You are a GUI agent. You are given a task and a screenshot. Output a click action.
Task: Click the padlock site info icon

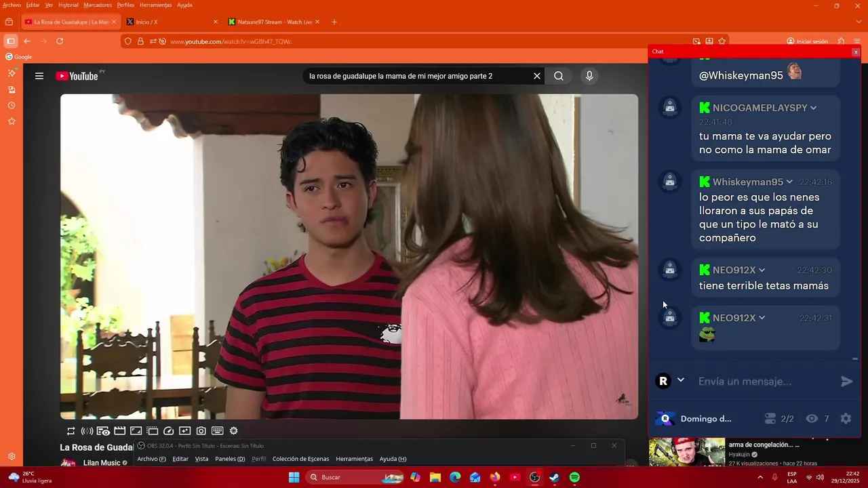[x=140, y=41]
